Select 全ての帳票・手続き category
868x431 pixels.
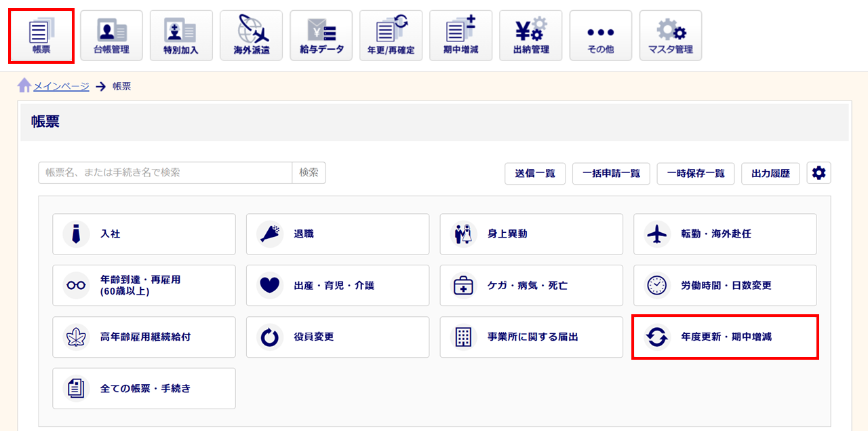coord(144,389)
